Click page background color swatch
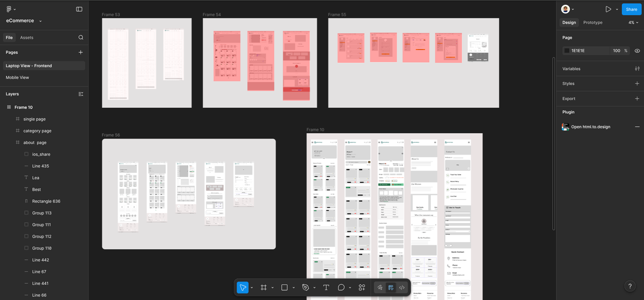 pos(567,50)
